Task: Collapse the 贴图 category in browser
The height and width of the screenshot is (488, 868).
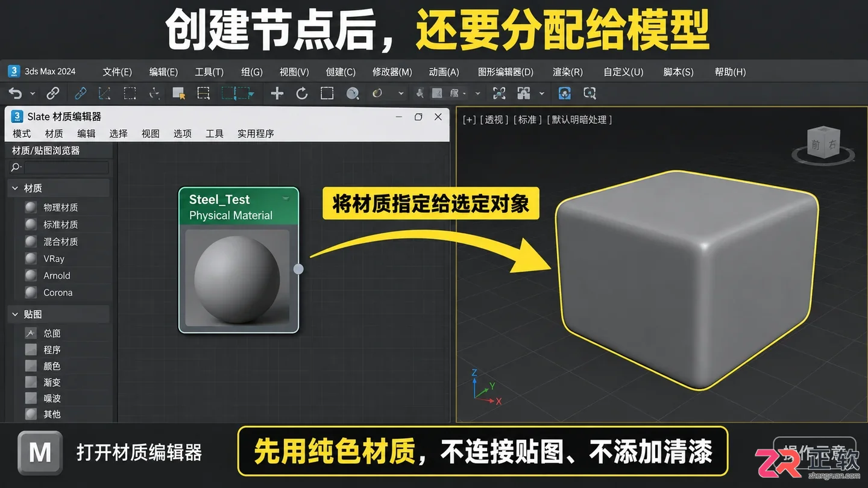Action: click(x=15, y=314)
